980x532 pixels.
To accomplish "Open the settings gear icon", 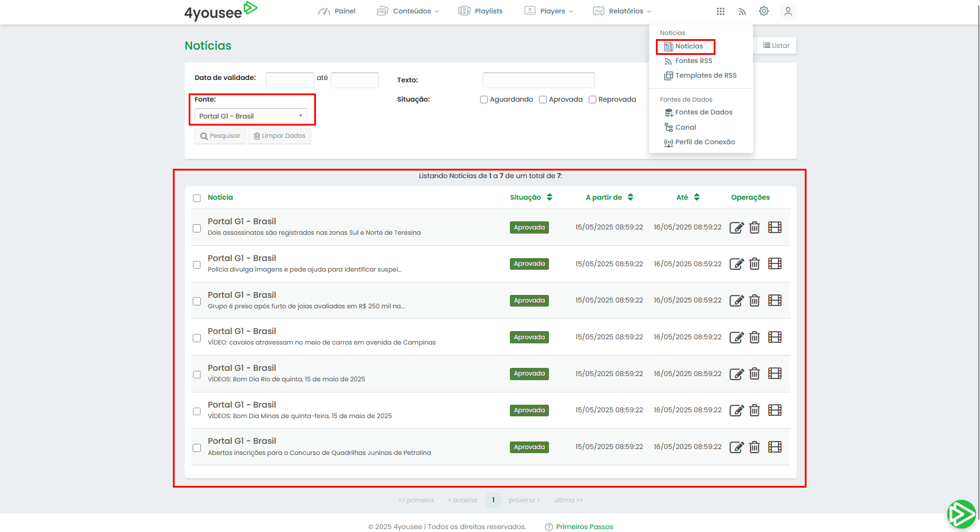I will 763,11.
